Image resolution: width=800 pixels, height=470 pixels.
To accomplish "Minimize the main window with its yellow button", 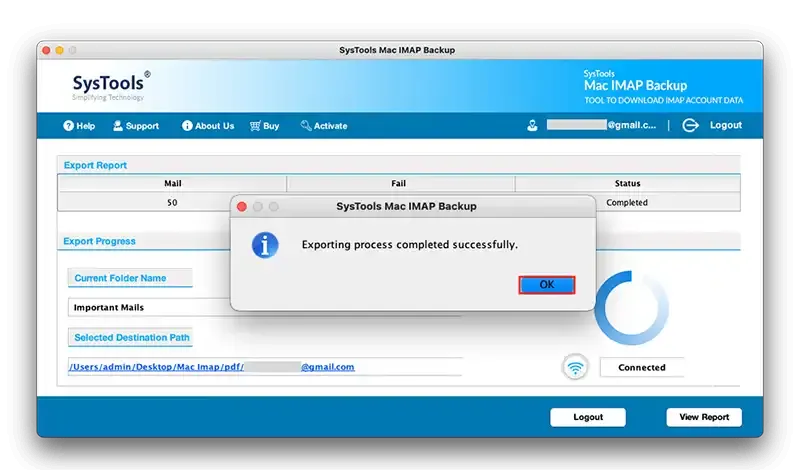I will 59,50.
